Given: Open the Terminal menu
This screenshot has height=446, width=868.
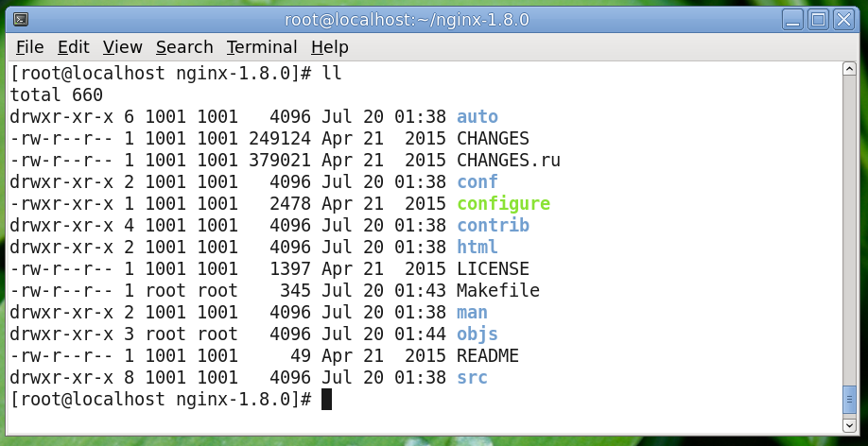Looking at the screenshot, I should click(262, 47).
